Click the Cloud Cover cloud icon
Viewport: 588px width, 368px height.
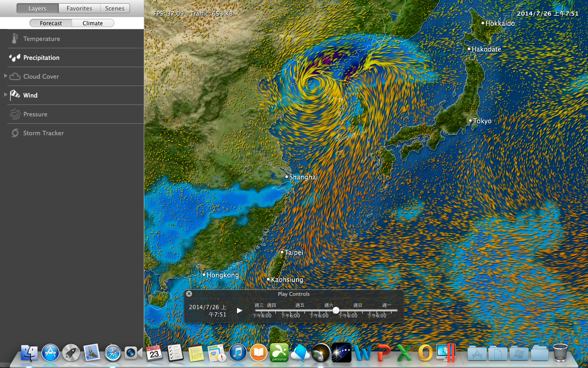click(x=15, y=77)
